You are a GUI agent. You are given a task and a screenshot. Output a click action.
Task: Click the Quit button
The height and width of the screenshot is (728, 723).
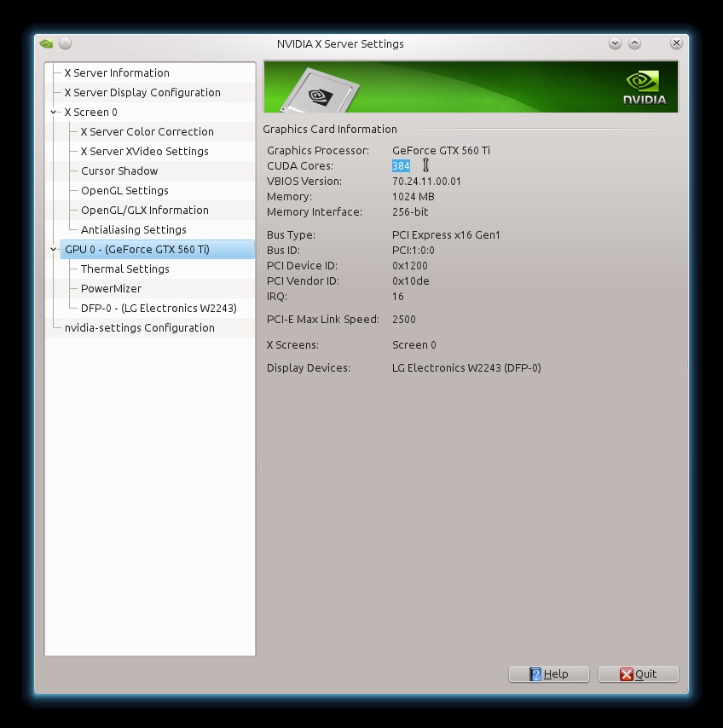(x=639, y=674)
